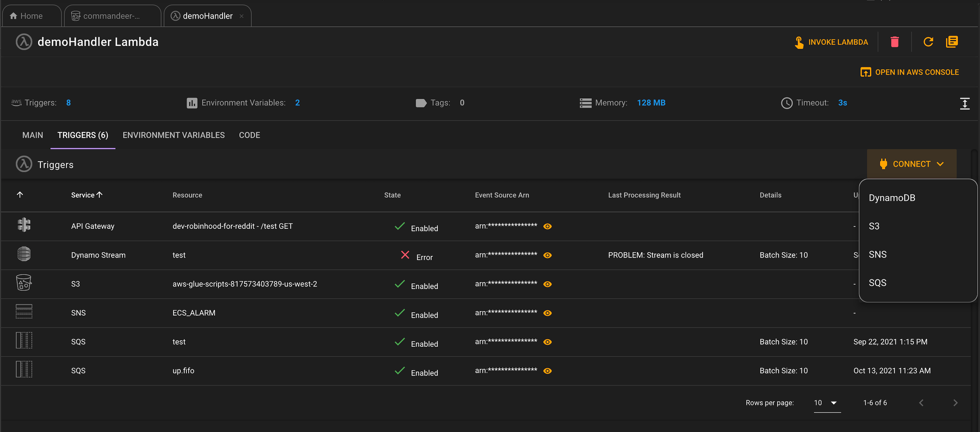Click the ECS_ALARM resource cell

pos(194,313)
